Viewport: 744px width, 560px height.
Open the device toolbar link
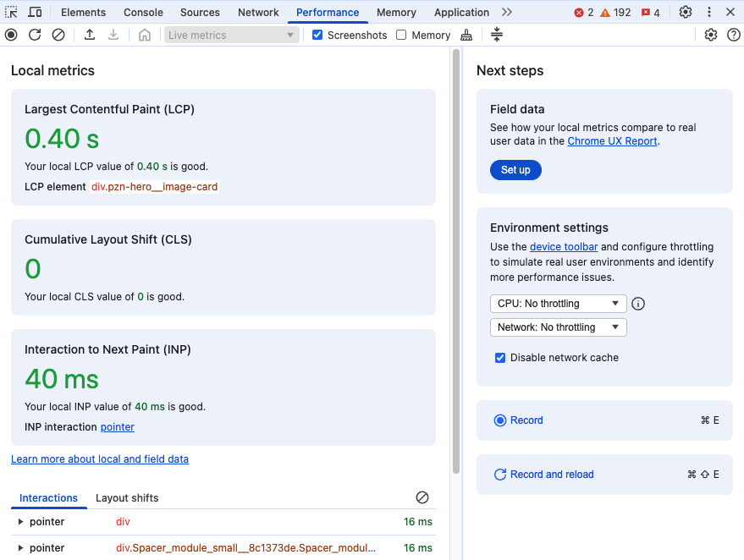(x=564, y=247)
